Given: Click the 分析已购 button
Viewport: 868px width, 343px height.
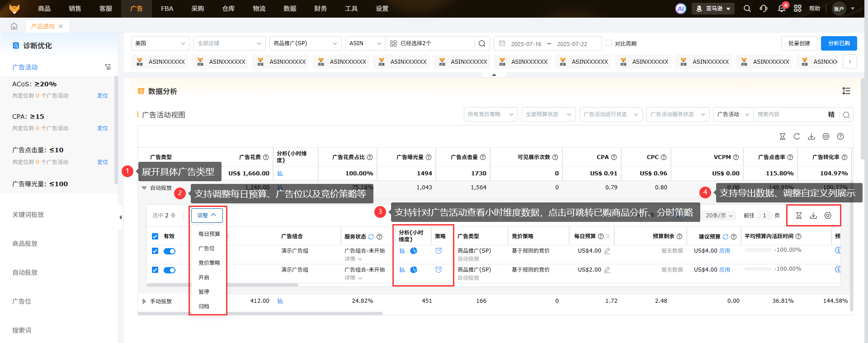Looking at the screenshot, I should tap(839, 43).
